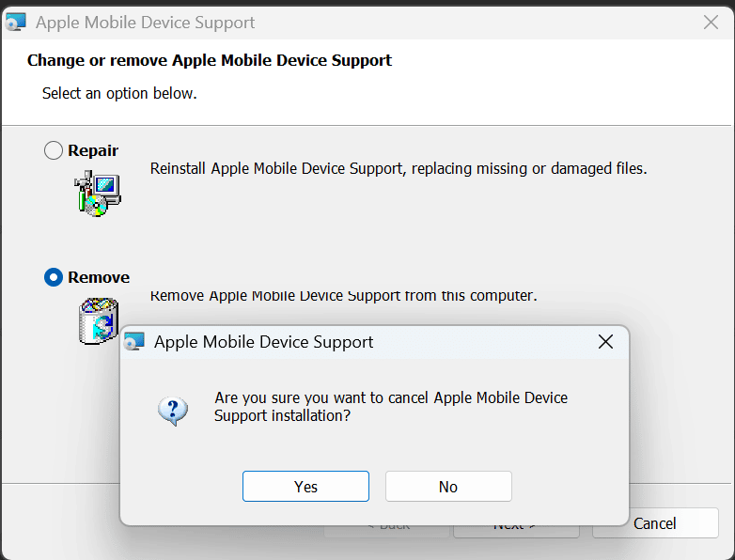Click the installer icon in main title bar

coord(14,22)
